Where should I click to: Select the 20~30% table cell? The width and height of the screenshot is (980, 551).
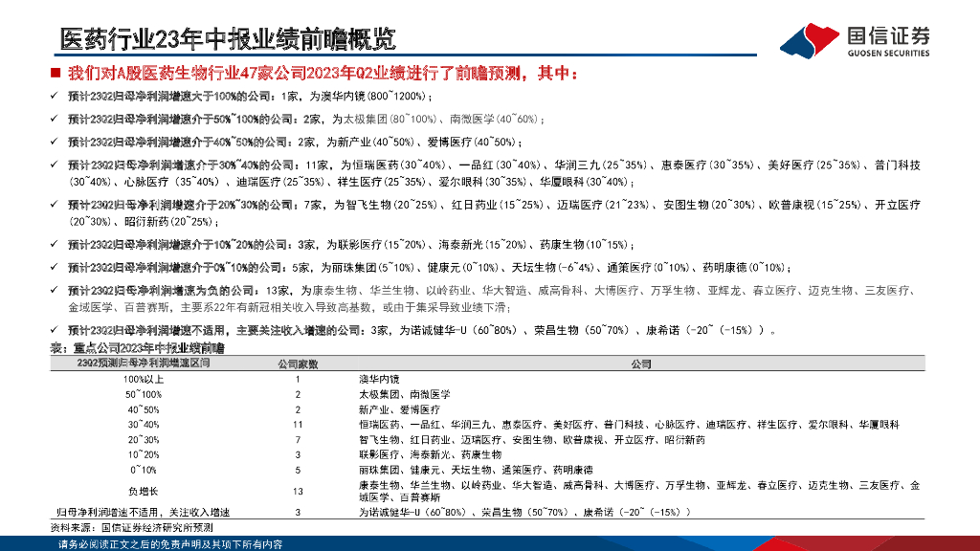point(144,440)
